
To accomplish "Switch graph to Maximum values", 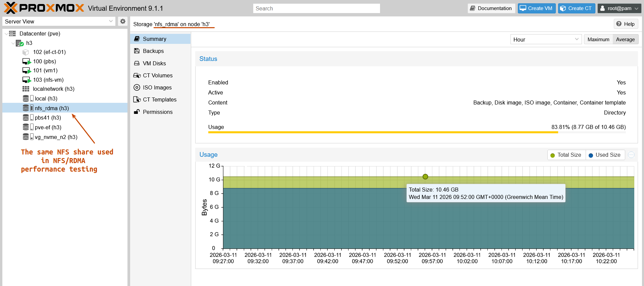I will click(x=598, y=39).
